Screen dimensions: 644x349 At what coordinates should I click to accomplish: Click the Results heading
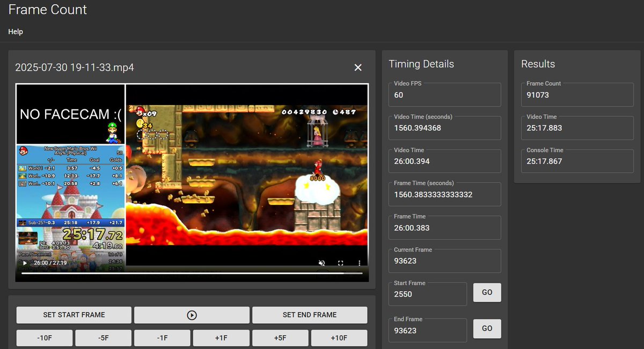coord(538,64)
